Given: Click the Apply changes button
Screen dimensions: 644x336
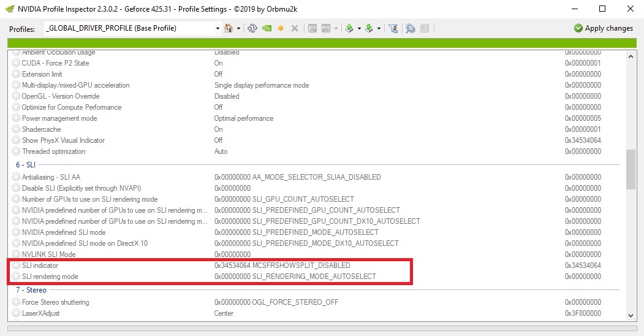Looking at the screenshot, I should point(604,28).
